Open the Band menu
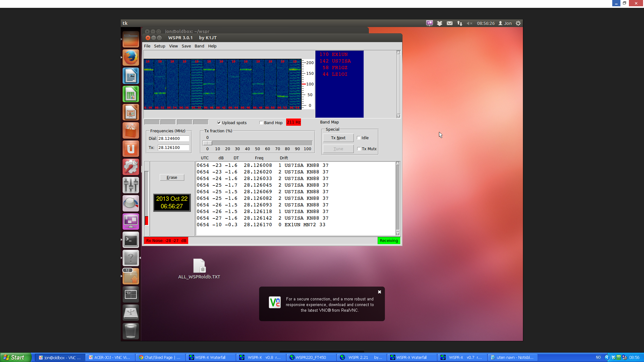644x362 pixels. 199,46
